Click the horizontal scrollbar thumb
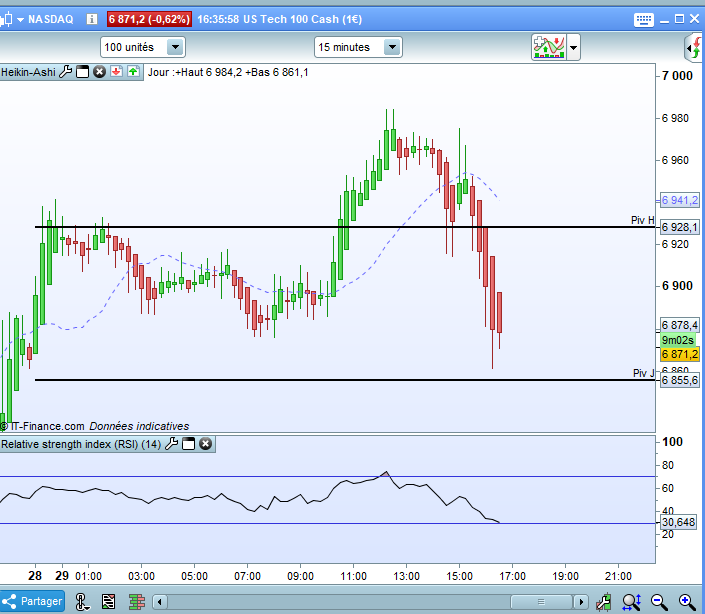705x614 pixels. pyautogui.click(x=541, y=601)
